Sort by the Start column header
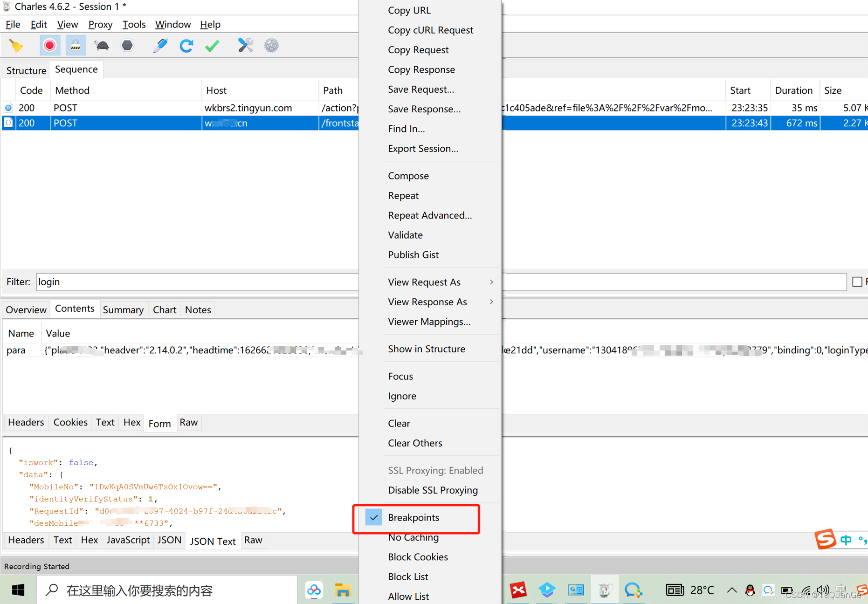This screenshot has width=868, height=604. [747, 90]
